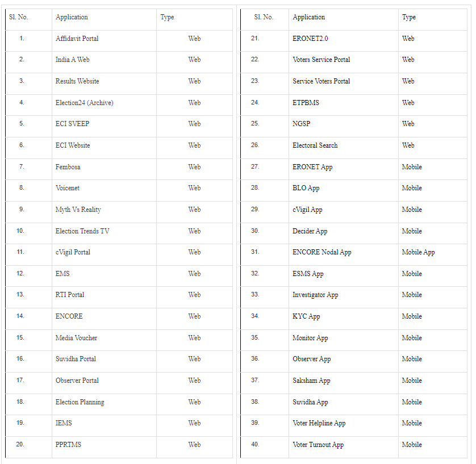Click the Suvidha Portal application name

pos(76,359)
